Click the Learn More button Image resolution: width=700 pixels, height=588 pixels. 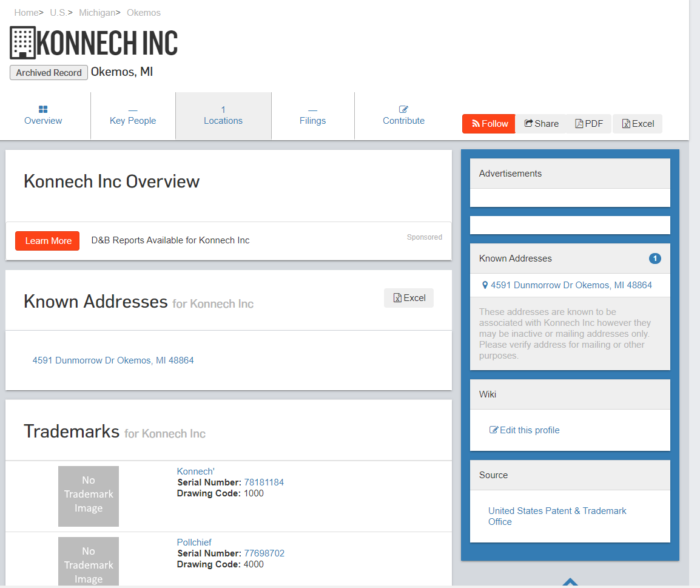[x=47, y=241]
